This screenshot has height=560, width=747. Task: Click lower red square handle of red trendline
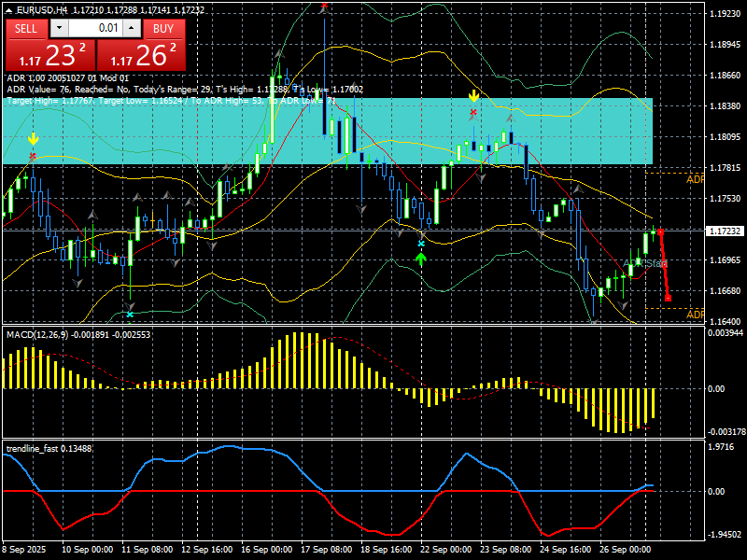[x=668, y=298]
